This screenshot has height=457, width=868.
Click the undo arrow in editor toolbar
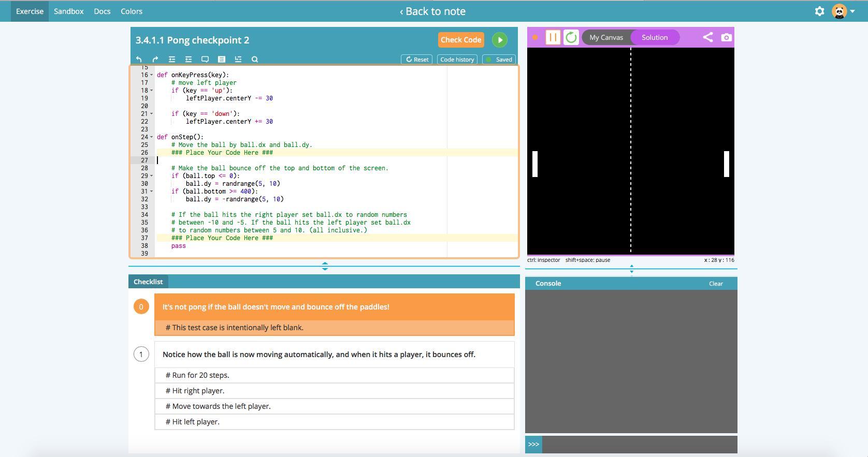point(139,60)
